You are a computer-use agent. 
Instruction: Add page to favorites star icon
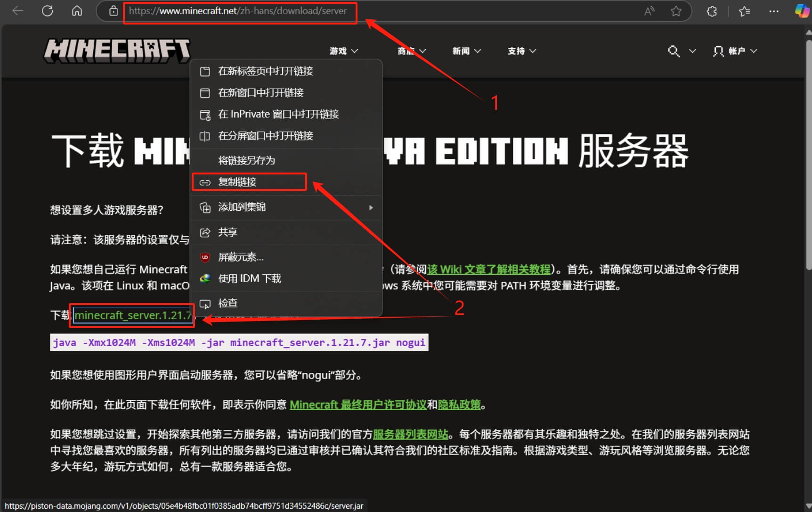(x=676, y=11)
